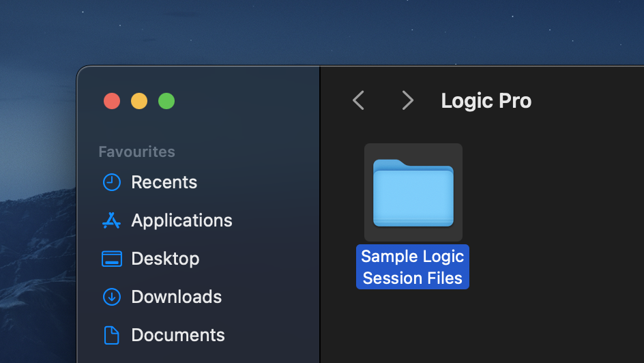The height and width of the screenshot is (363, 644).
Task: Click the Logic Pro window title
Action: (486, 101)
